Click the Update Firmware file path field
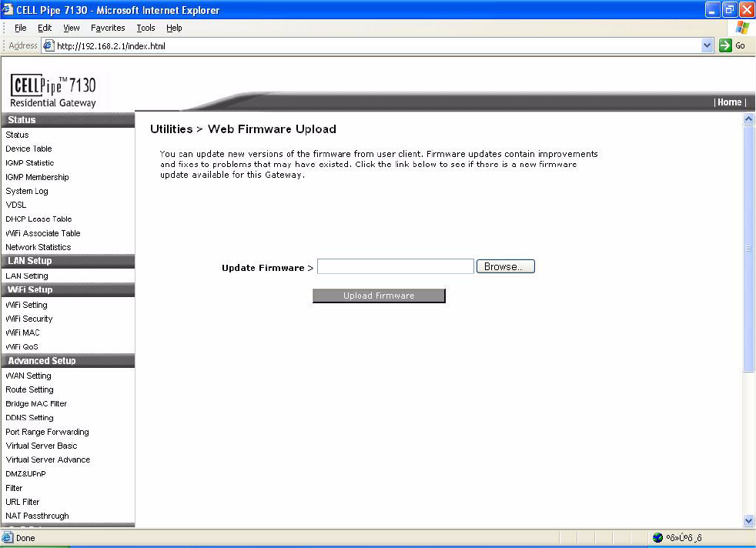This screenshot has height=548, width=756. pyautogui.click(x=396, y=266)
